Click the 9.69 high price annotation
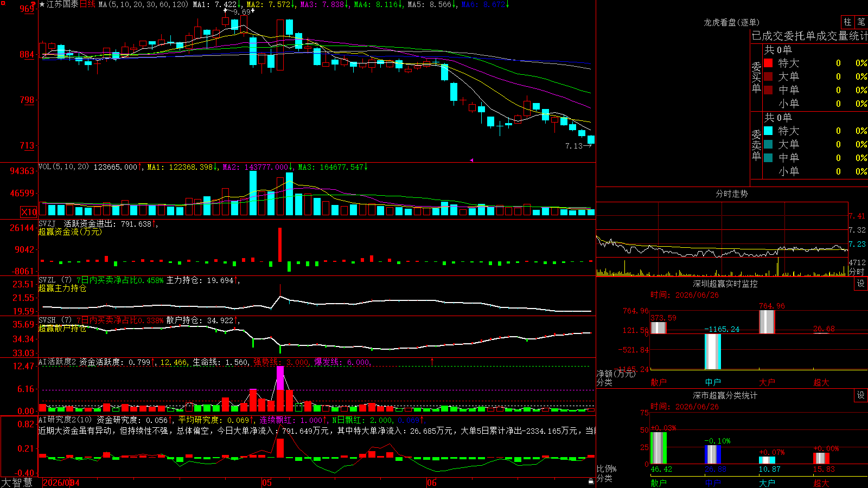The width and height of the screenshot is (868, 488). click(242, 12)
